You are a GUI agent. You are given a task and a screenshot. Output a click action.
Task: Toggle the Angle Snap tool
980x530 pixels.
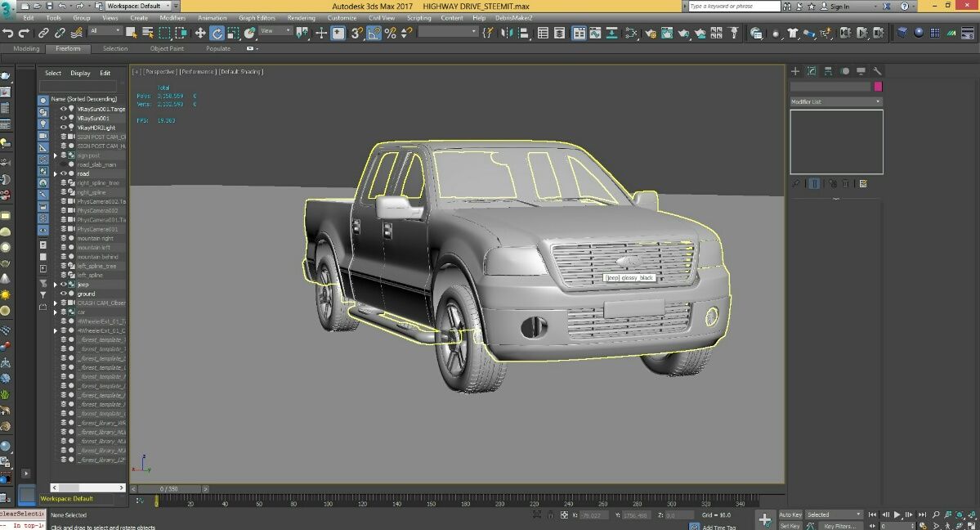(374, 33)
